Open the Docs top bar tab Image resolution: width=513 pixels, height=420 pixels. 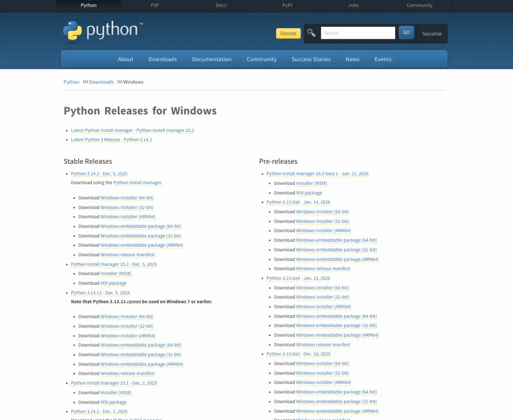(x=221, y=5)
